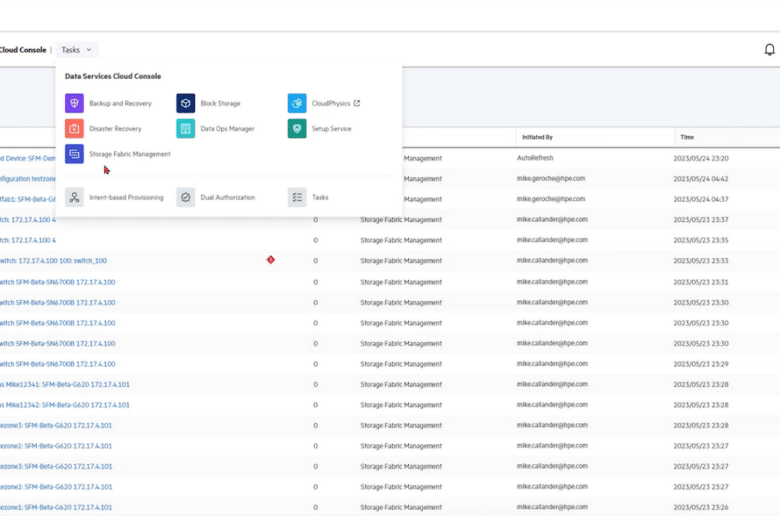The width and height of the screenshot is (780, 516).
Task: Click red error diamond on switch_100 row
Action: [x=271, y=260]
